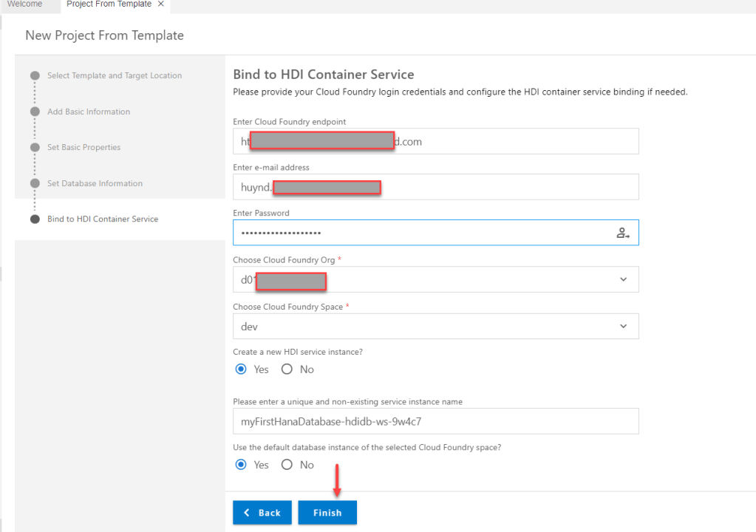756x532 pixels.
Task: Click the Cloud Foundry endpoint field
Action: pyautogui.click(x=517, y=141)
